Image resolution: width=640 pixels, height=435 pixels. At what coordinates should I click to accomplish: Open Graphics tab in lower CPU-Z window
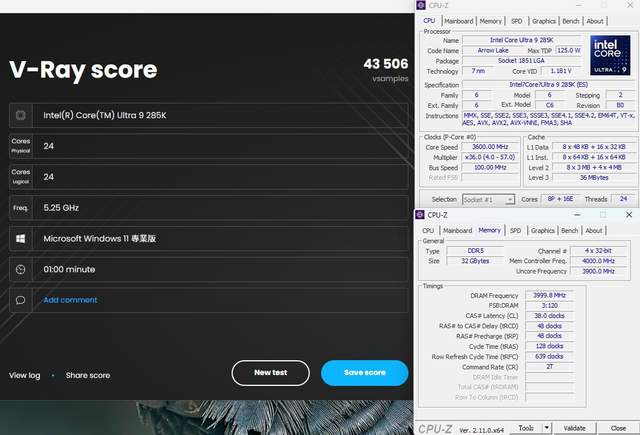click(x=542, y=231)
